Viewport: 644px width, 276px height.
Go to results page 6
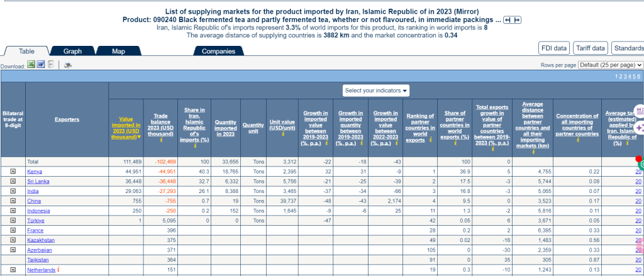click(x=639, y=77)
